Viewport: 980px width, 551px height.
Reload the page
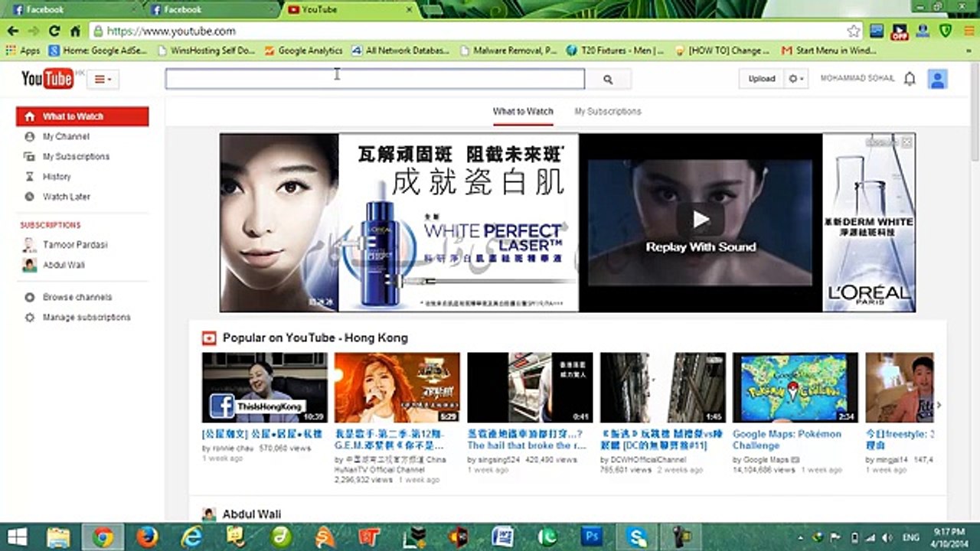click(54, 31)
